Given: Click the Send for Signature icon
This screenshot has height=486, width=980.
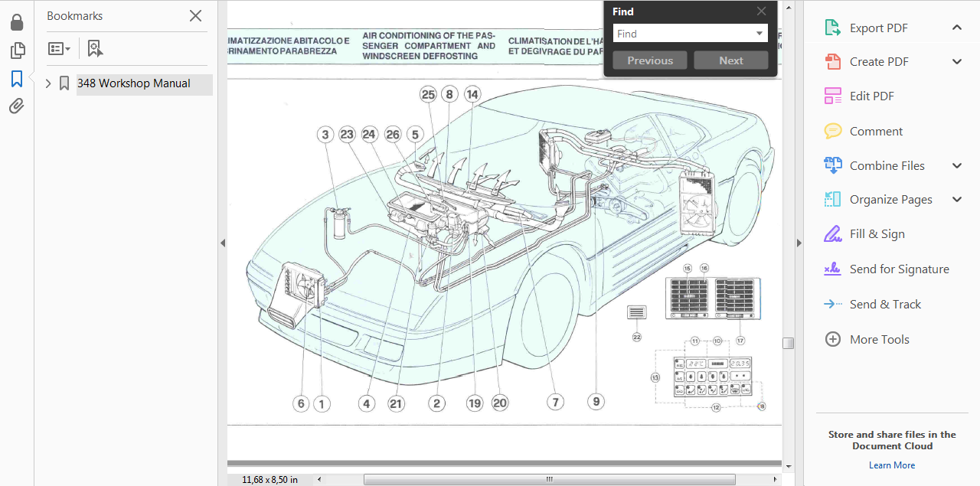Looking at the screenshot, I should coord(832,269).
